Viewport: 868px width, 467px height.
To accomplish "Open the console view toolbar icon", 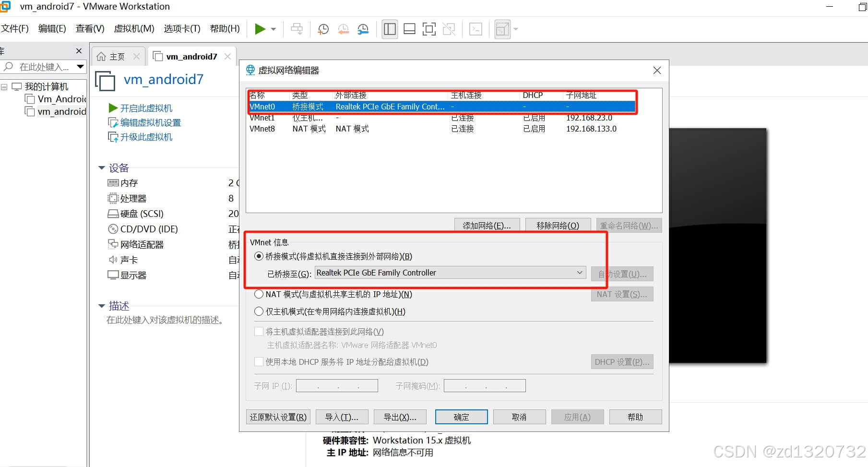I will coord(476,29).
